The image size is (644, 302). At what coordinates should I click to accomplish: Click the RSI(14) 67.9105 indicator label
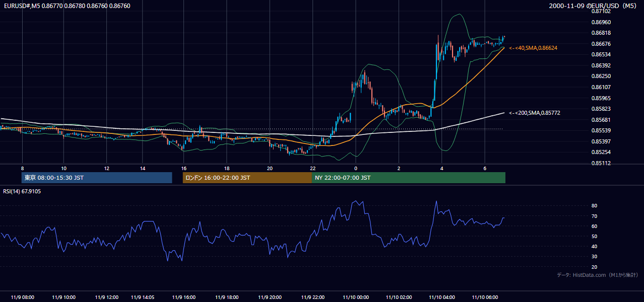click(22, 191)
